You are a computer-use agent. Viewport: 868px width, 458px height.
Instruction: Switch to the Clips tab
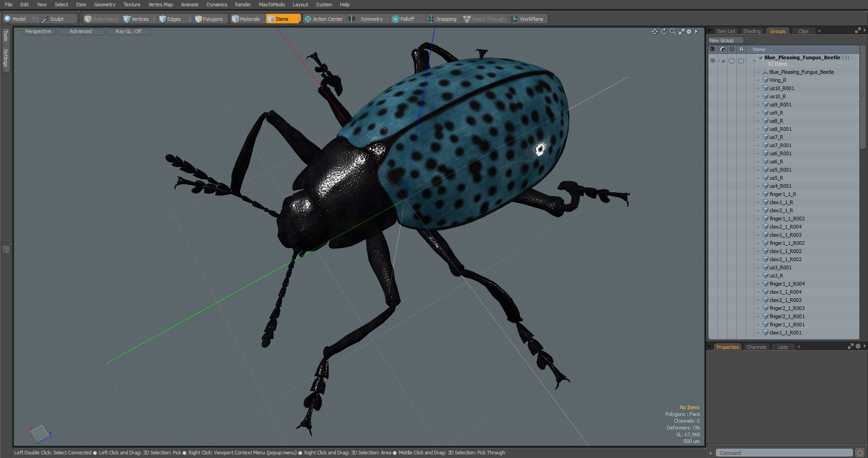click(x=803, y=31)
